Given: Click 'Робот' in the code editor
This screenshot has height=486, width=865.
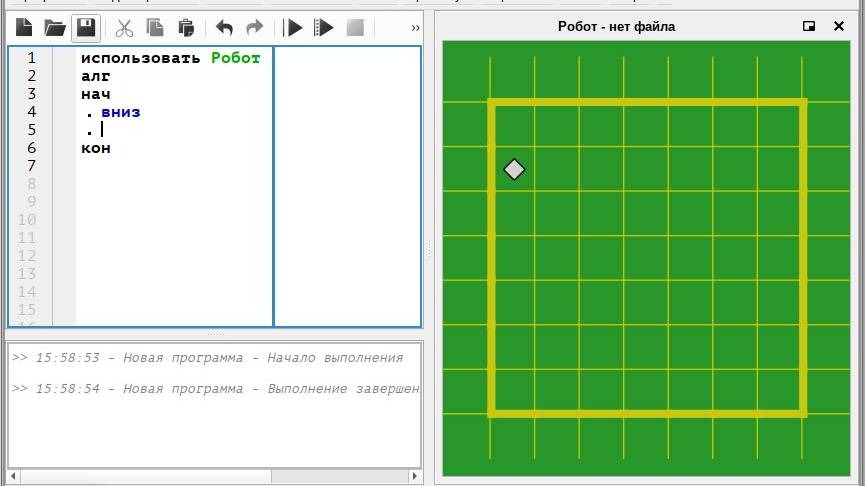Looking at the screenshot, I should 236,58.
